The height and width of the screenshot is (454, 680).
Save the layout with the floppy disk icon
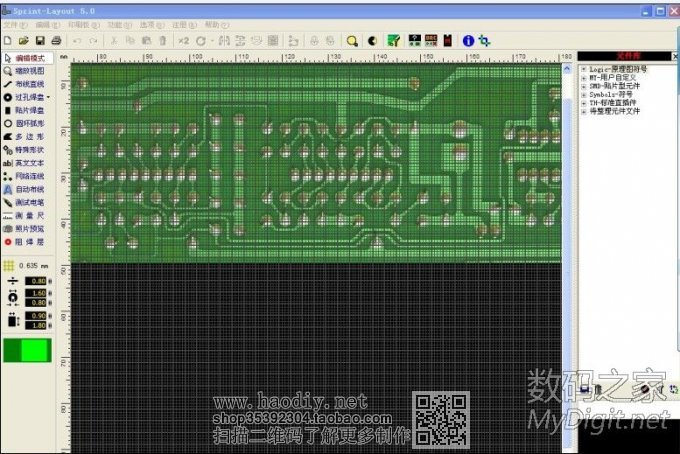point(39,41)
